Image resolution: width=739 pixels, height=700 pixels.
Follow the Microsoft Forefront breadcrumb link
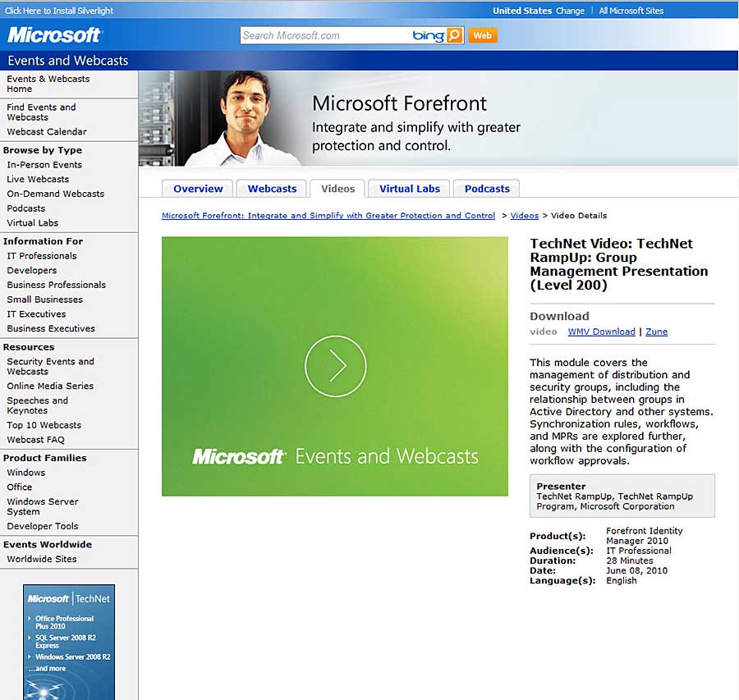click(328, 215)
